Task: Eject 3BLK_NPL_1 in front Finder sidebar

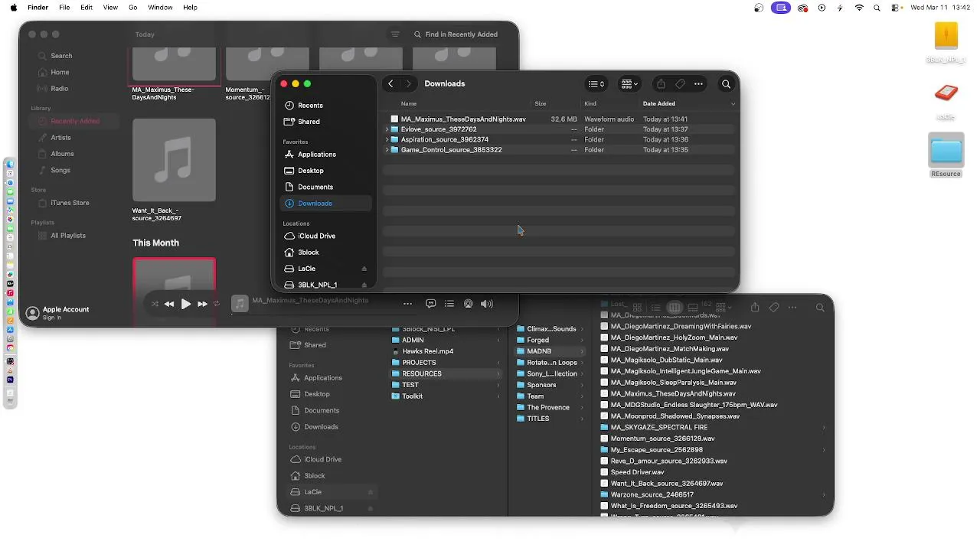Action: tap(364, 285)
